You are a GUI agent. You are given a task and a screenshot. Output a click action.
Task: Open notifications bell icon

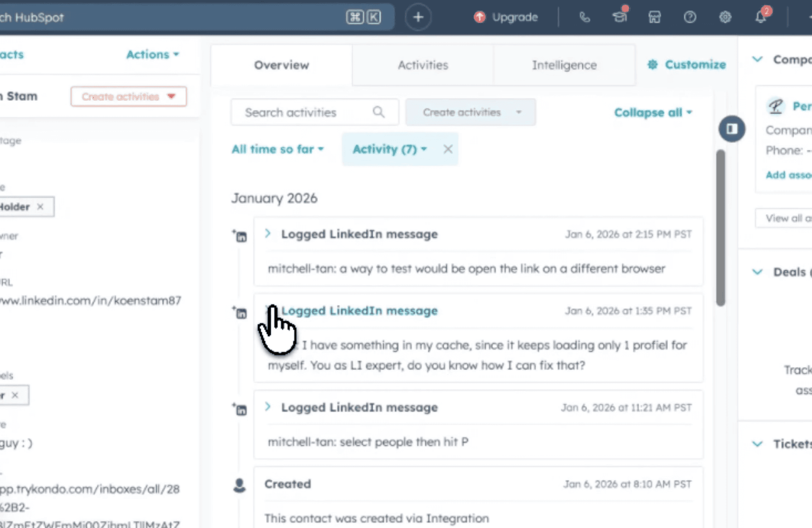(x=761, y=17)
